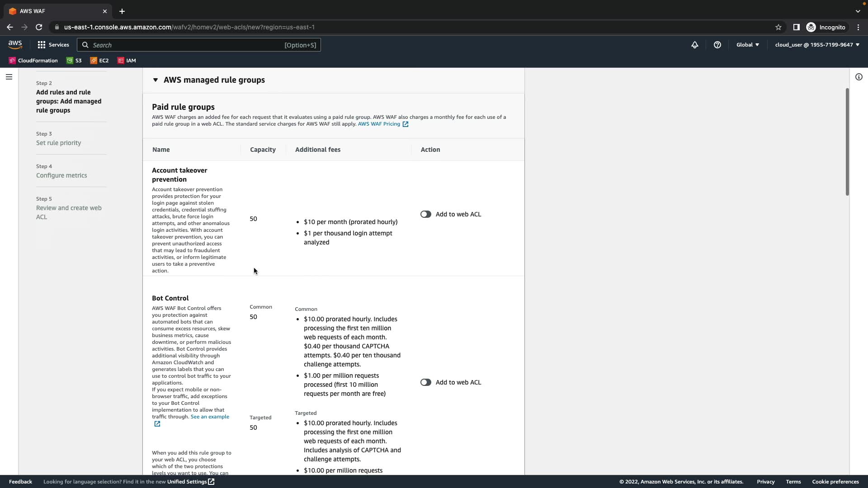Image resolution: width=868 pixels, height=488 pixels.
Task: Open the EC2 service shortcut
Action: tap(99, 61)
